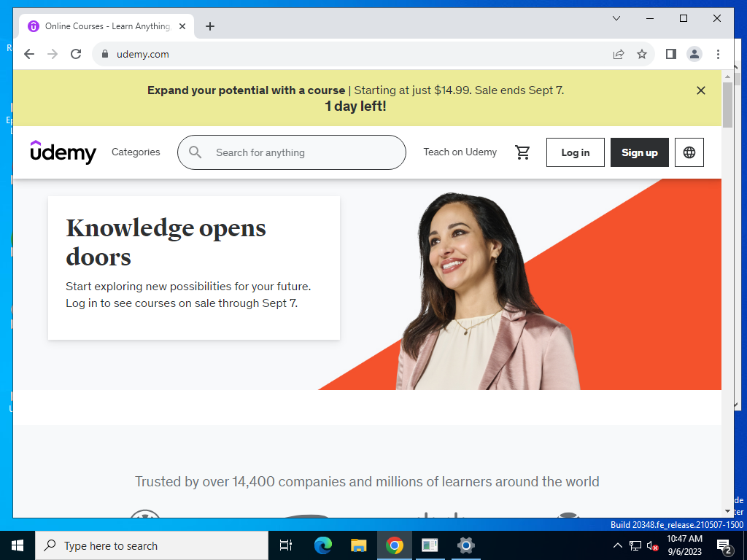Click the Chrome taskbar icon
This screenshot has height=560, width=747.
(395, 545)
